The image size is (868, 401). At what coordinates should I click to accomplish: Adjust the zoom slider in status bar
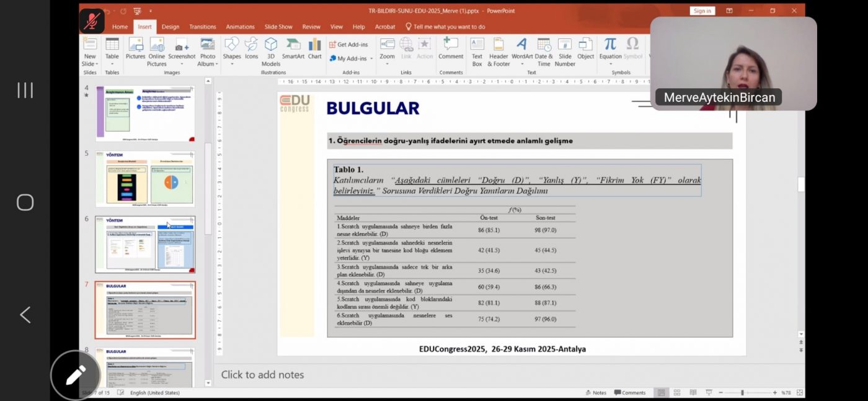[x=742, y=393]
